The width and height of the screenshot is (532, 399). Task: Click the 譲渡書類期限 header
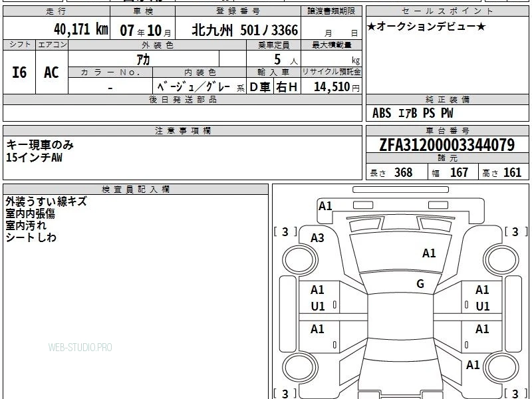pyautogui.click(x=331, y=11)
